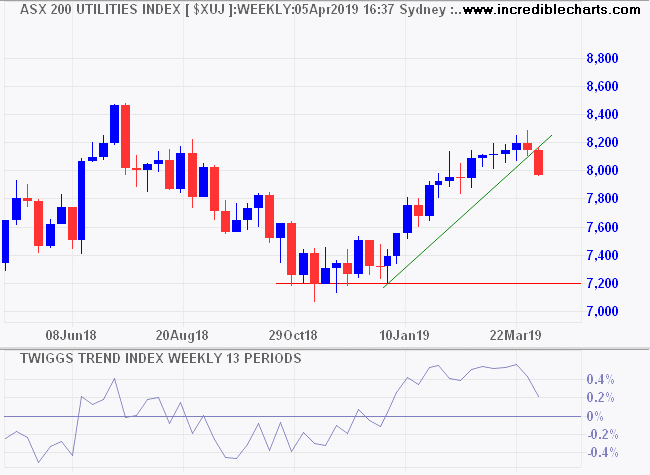
Task: Select the 8,200 price axis label
Action: (602, 142)
